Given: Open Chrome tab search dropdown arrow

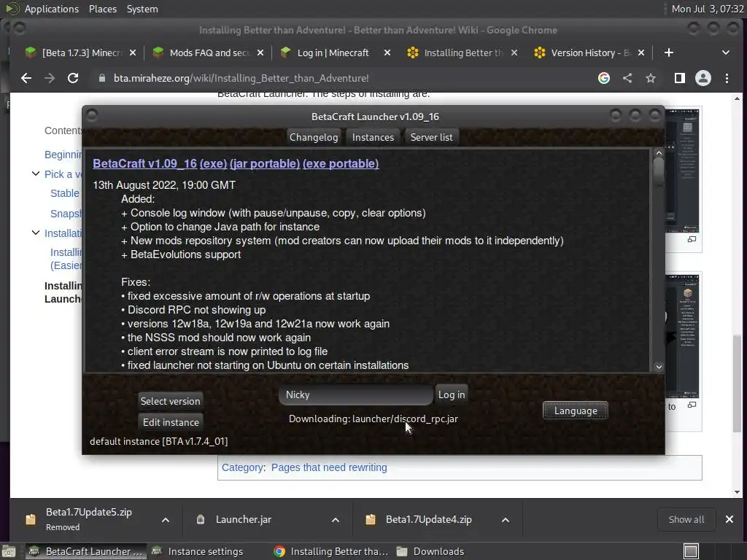Looking at the screenshot, I should point(726,52).
